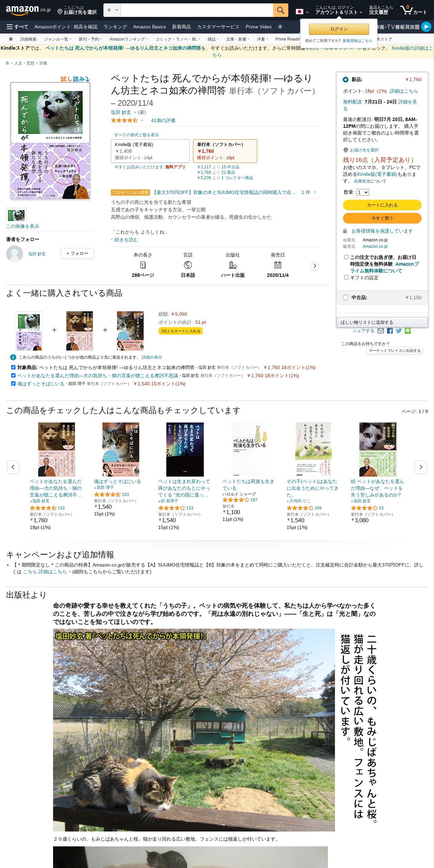
Task: Select the 中古品 radio option
Action: [345, 297]
